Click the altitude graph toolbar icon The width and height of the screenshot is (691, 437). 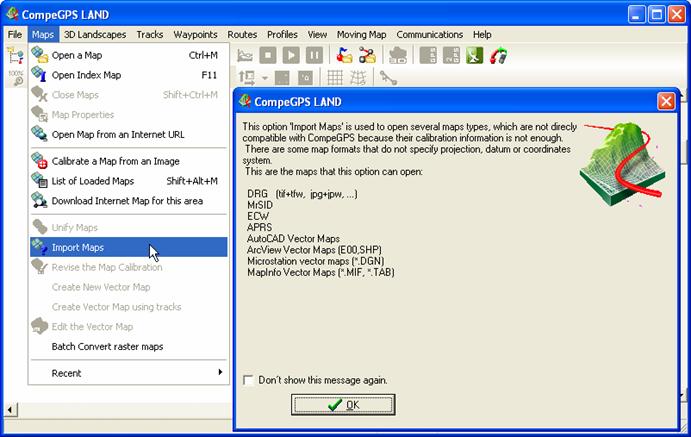245,56
